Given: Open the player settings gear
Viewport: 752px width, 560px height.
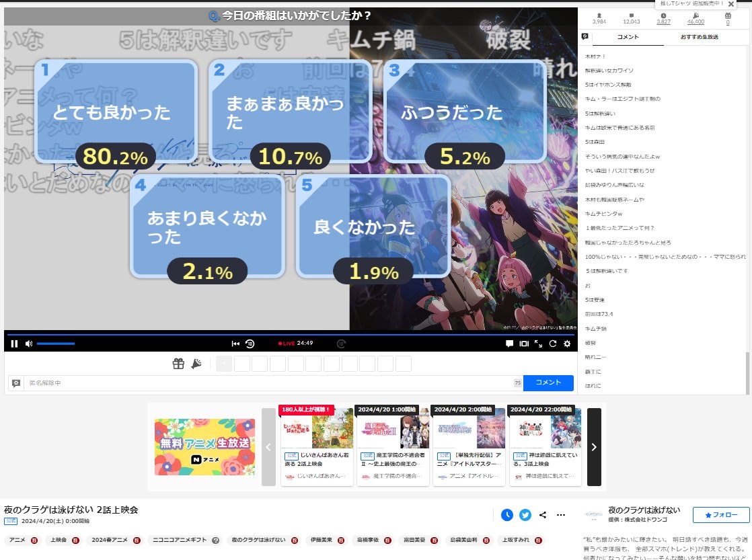Looking at the screenshot, I should click(567, 344).
